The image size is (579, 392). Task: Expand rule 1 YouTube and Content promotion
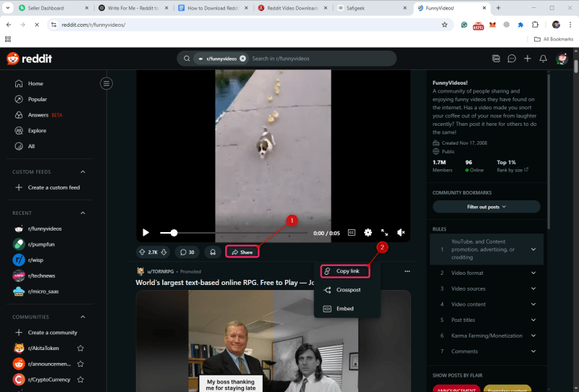click(x=486, y=250)
